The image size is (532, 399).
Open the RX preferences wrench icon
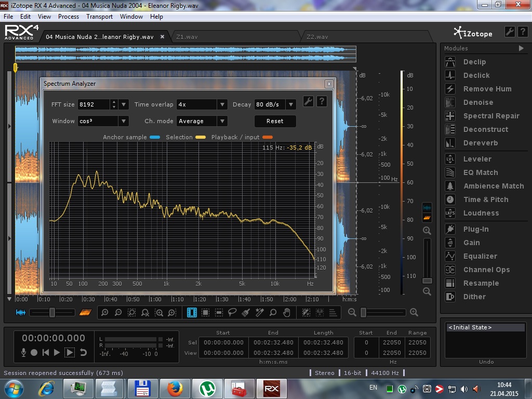510,32
